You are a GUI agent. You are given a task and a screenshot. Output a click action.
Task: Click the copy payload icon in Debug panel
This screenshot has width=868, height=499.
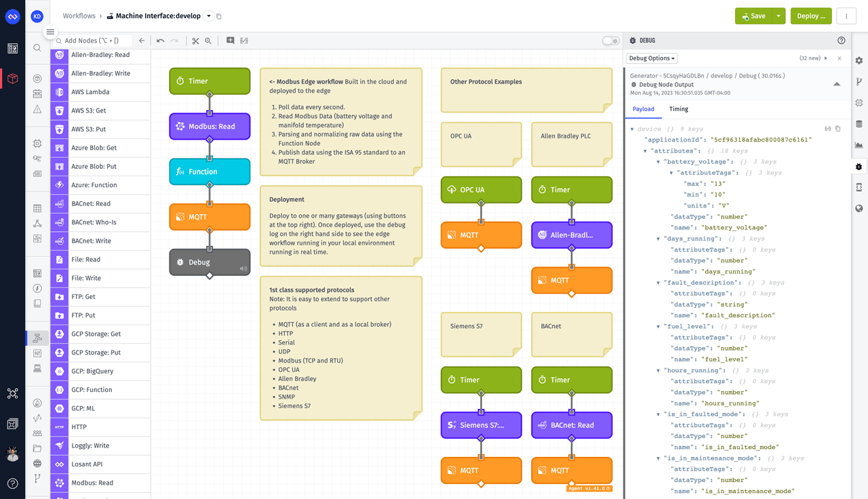[x=838, y=129]
